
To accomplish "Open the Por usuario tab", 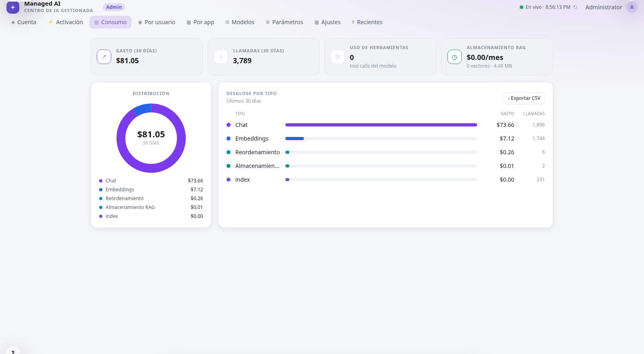I will coord(156,22).
